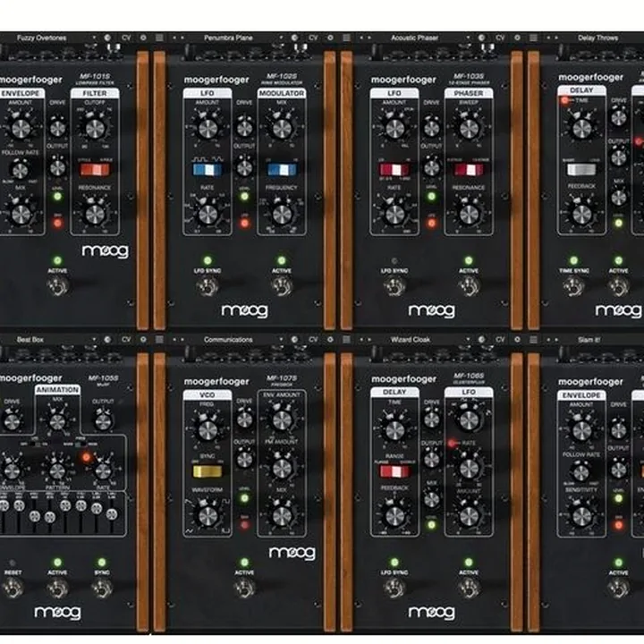Open settings gear in Fuzzy Overtones header

point(143,38)
